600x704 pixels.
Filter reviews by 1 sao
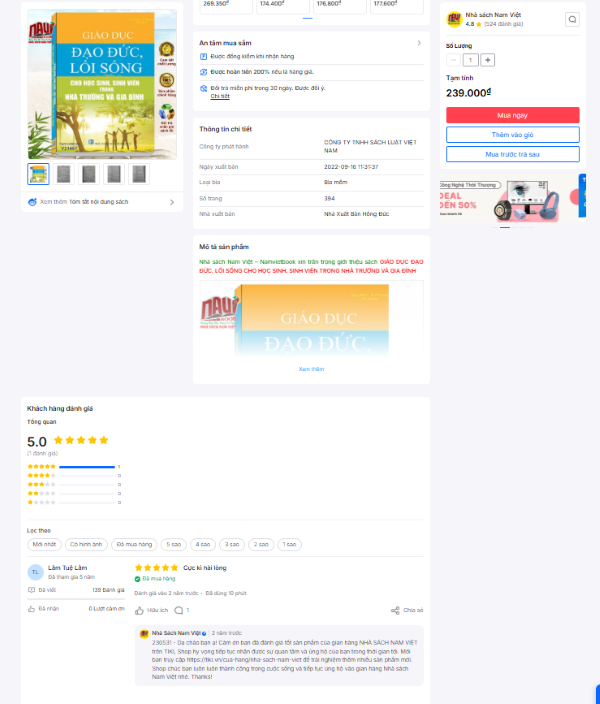pyautogui.click(x=289, y=544)
